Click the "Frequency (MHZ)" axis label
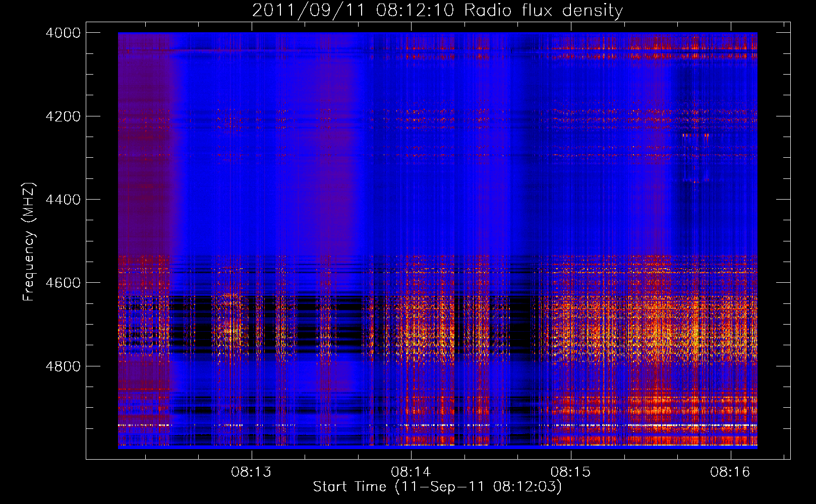 29,242
